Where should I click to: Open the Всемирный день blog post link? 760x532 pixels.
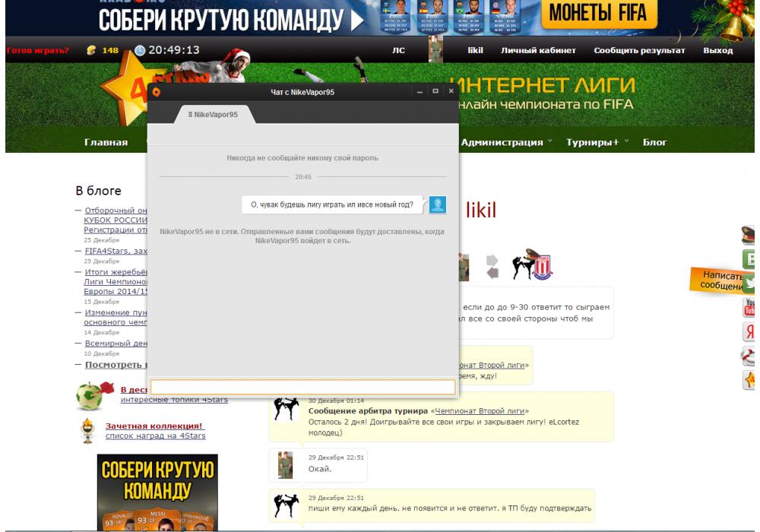click(116, 344)
